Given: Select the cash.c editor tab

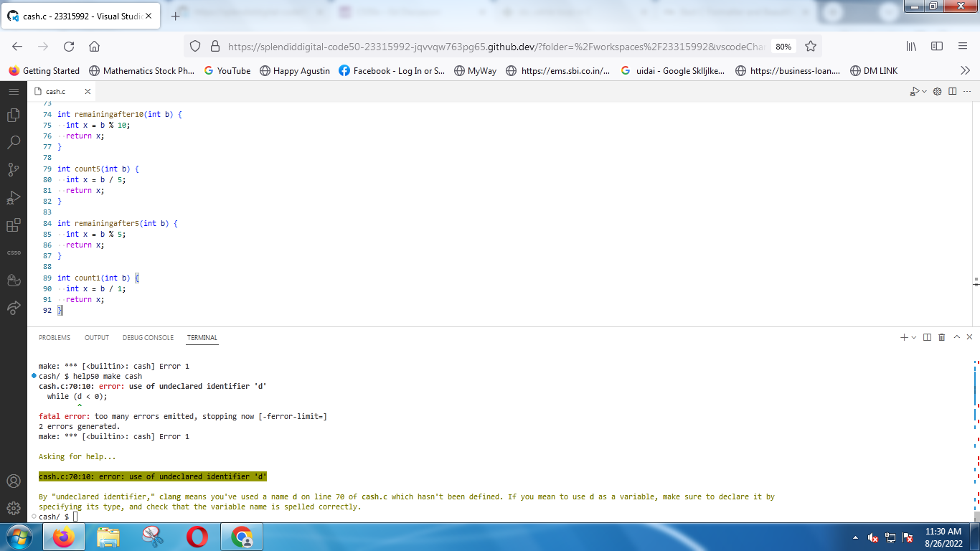Looking at the screenshot, I should (x=62, y=92).
